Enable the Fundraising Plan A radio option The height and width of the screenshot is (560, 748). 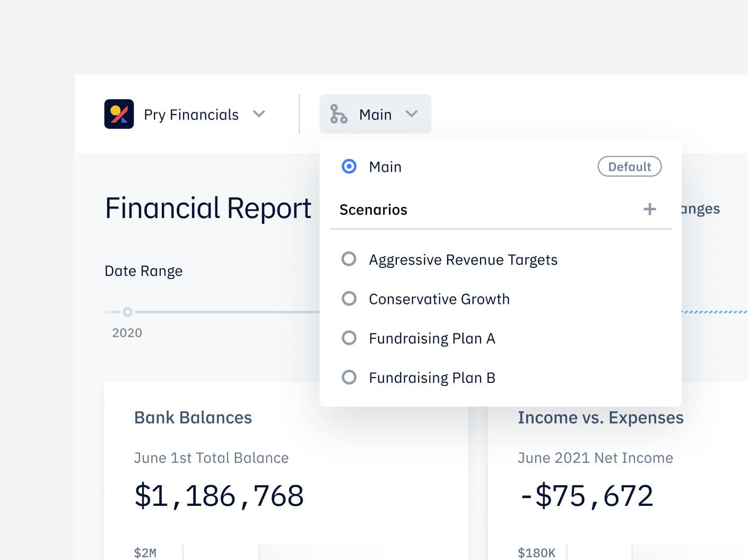coord(349,338)
